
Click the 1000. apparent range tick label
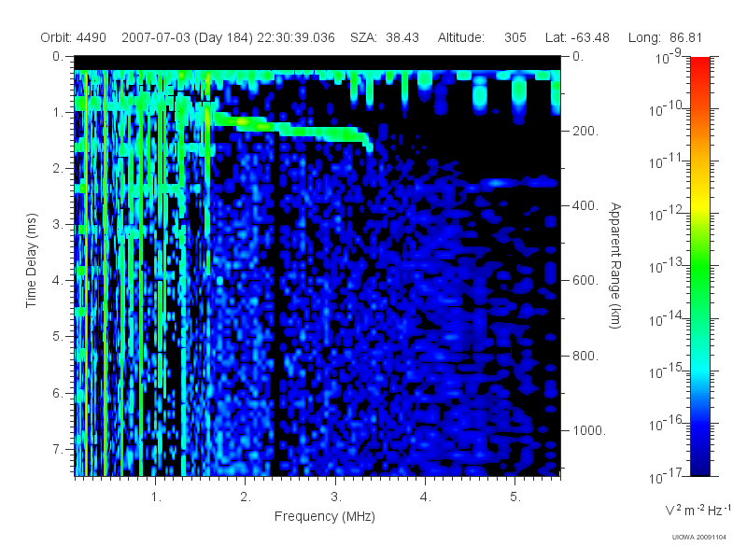coord(589,430)
